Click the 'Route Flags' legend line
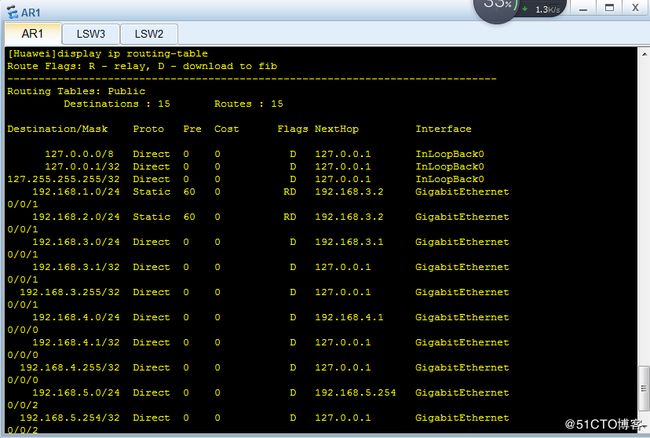Viewport: 650px width, 438px height. (x=142, y=66)
